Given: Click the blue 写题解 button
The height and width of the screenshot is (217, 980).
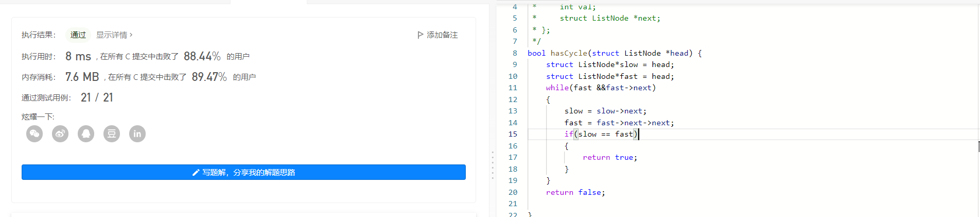Looking at the screenshot, I should point(243,172).
